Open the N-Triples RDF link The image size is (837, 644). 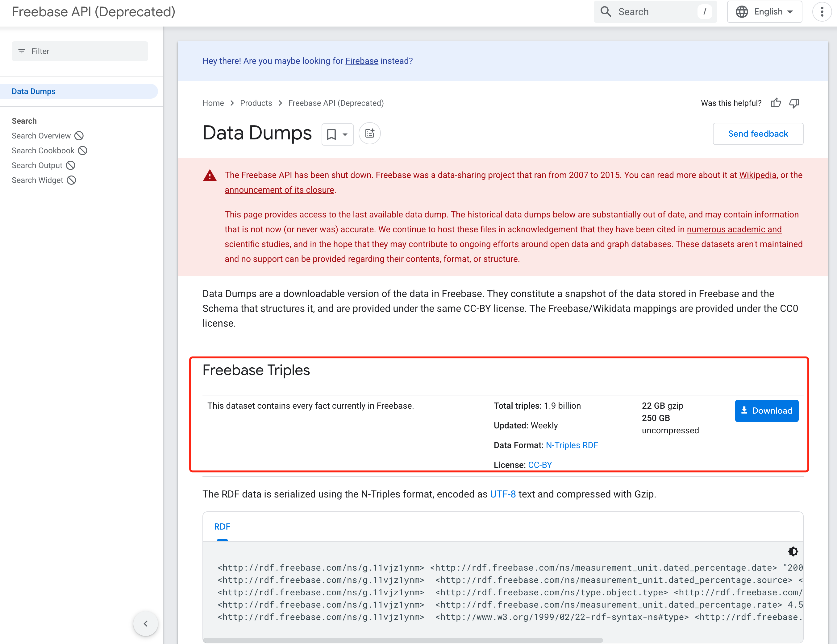(571, 445)
